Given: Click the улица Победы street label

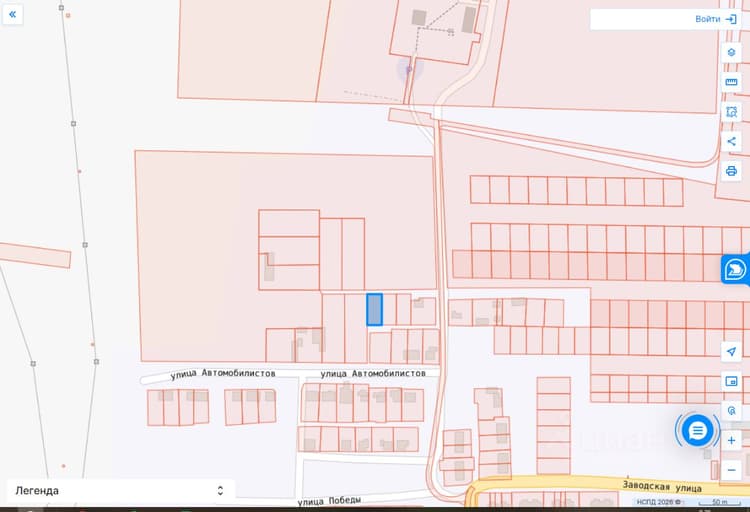Looking at the screenshot, I should tap(329, 501).
